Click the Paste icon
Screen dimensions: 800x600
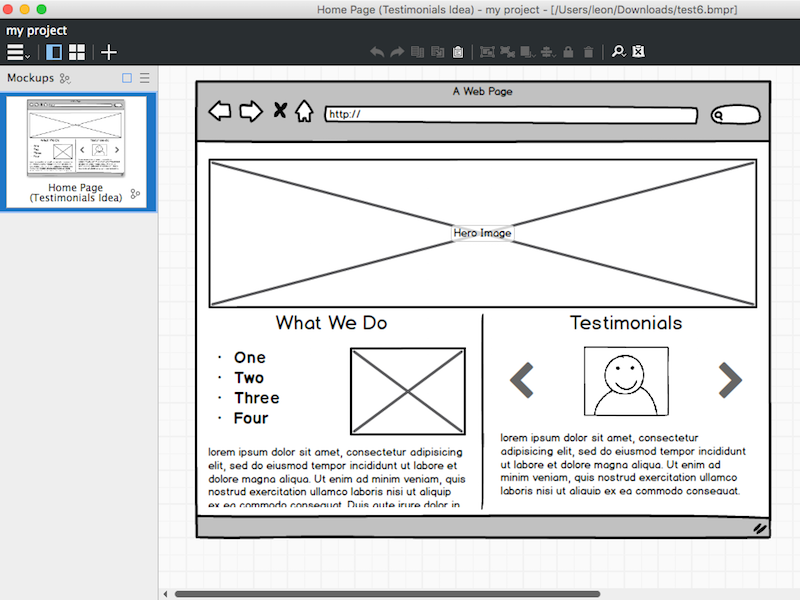pyautogui.click(x=458, y=52)
